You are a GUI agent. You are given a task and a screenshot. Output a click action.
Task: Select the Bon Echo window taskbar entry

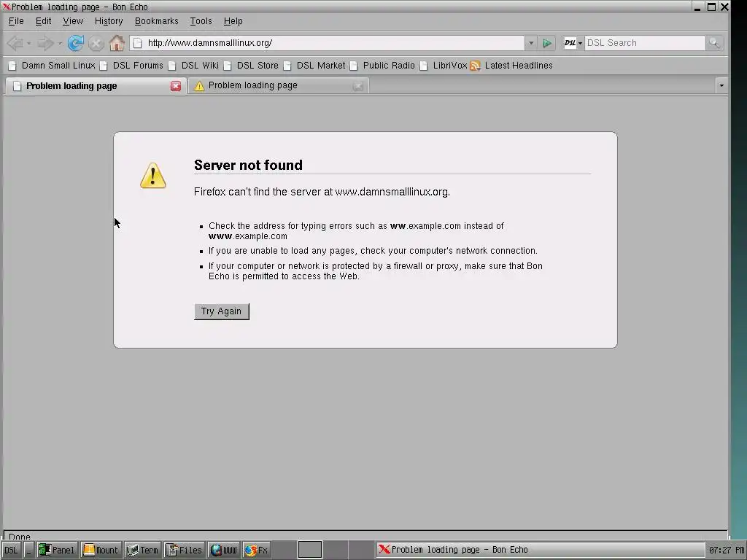(541, 550)
